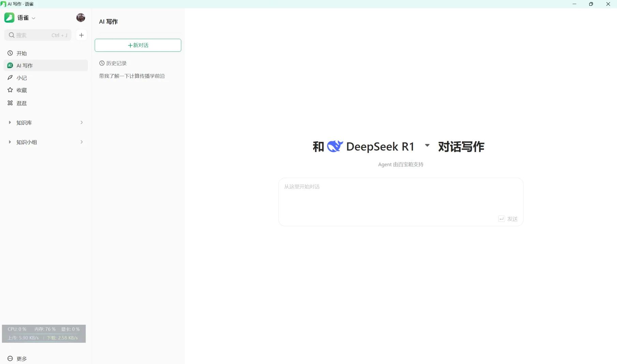Click the 下载 download speed readout

pos(62,338)
